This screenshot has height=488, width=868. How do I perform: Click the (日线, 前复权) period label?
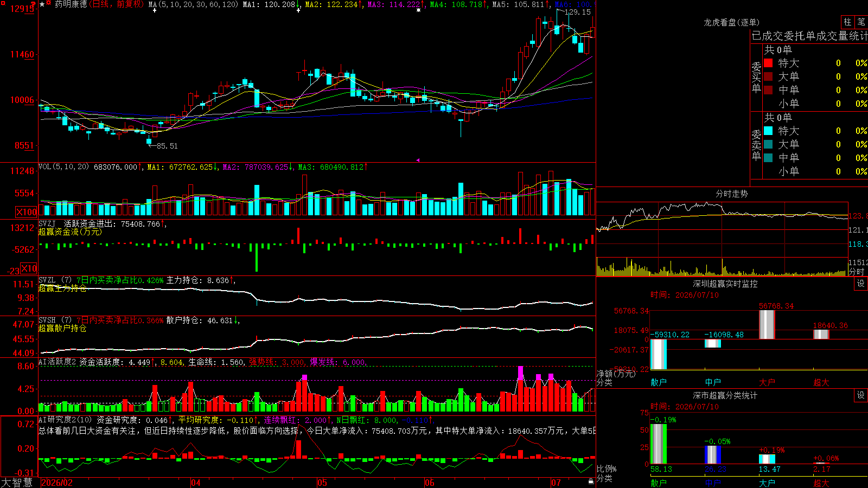tap(117, 4)
